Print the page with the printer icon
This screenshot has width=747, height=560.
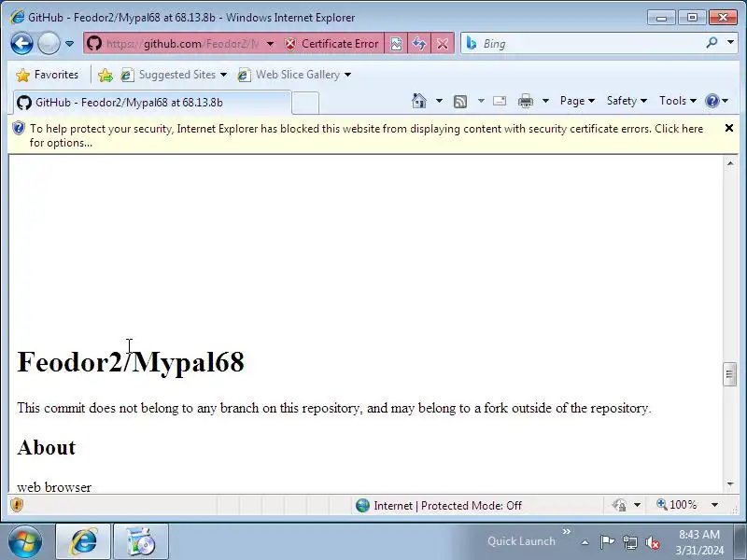pos(526,101)
